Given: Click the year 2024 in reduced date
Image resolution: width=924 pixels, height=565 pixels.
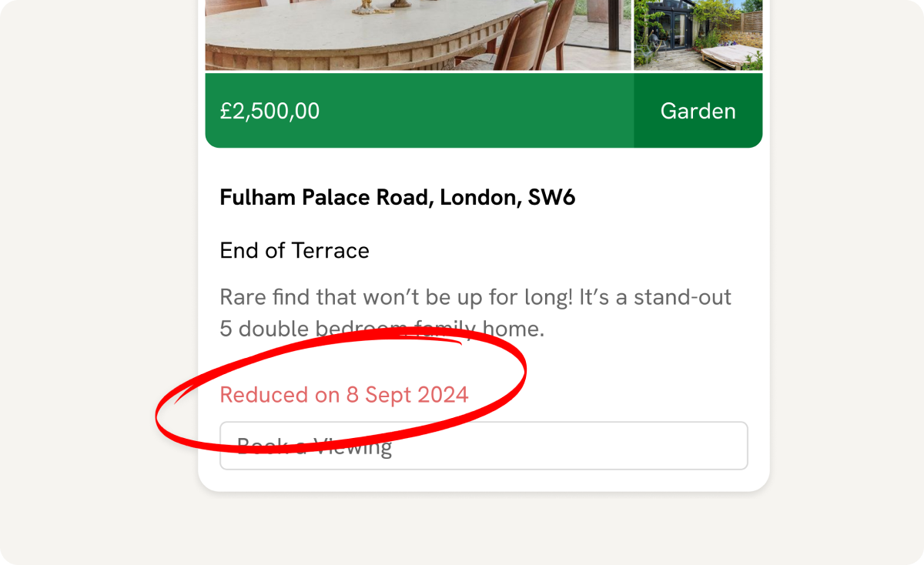Looking at the screenshot, I should (x=443, y=395).
